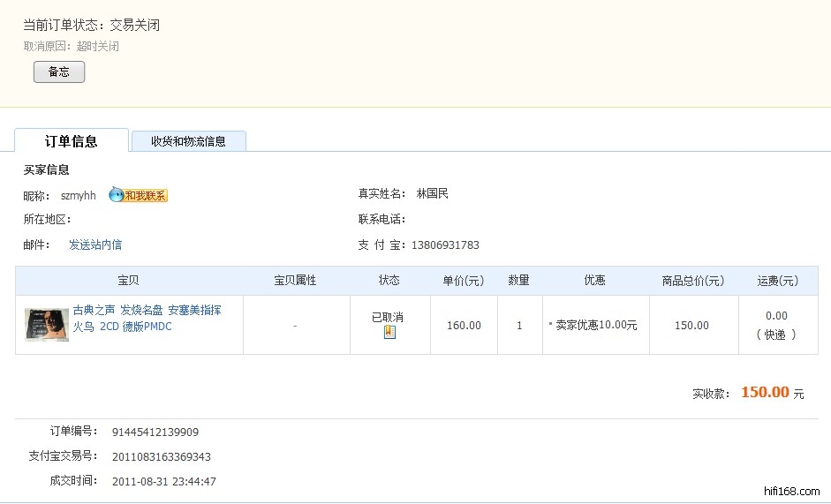Click the order number 91445412139909
831x504 pixels.
(155, 433)
